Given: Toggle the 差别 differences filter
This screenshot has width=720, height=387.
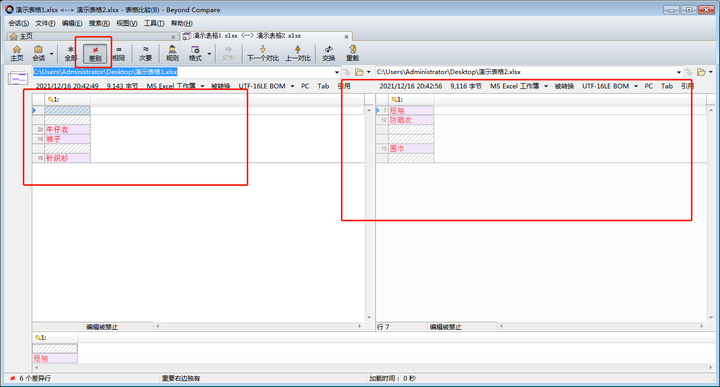Looking at the screenshot, I should [95, 53].
